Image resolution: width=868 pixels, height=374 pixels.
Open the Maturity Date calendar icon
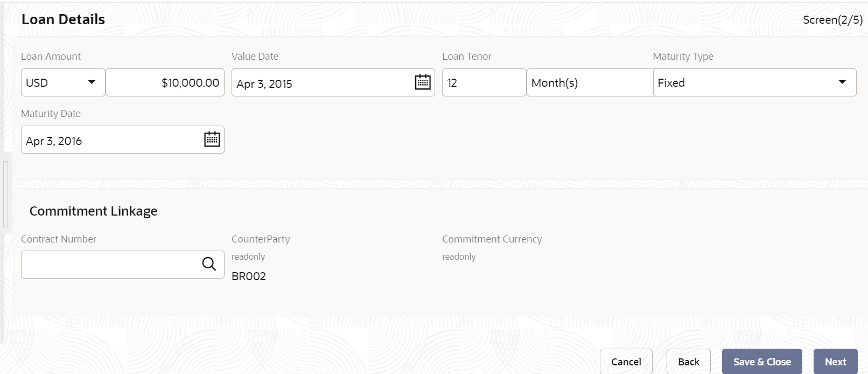212,140
